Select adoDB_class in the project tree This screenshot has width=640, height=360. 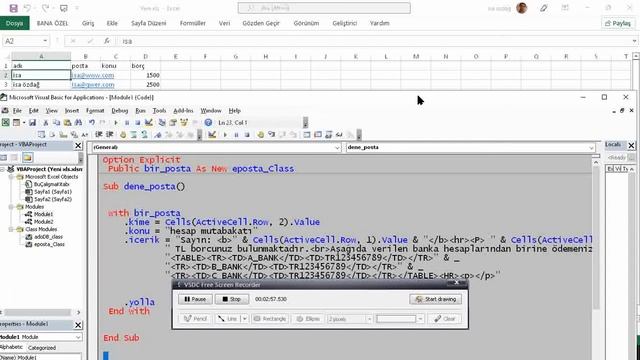point(49,237)
